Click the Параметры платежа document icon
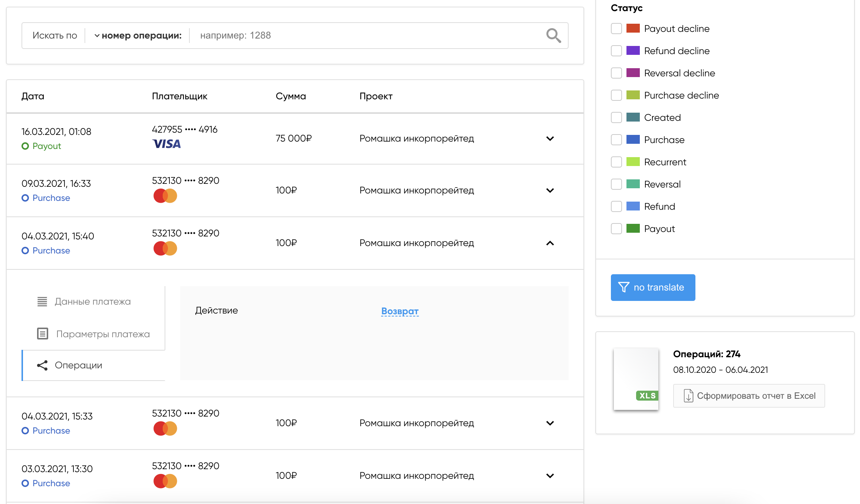The image size is (860, 504). tap(43, 334)
